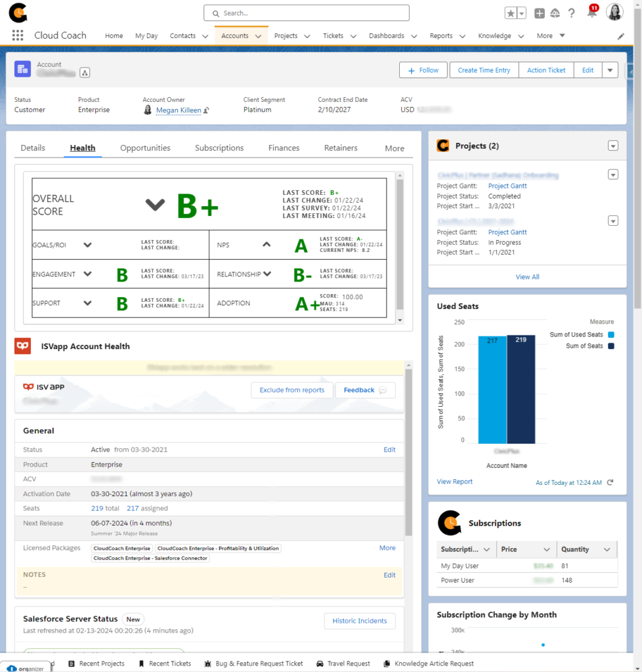Click the Create Time Entry button

click(x=484, y=70)
